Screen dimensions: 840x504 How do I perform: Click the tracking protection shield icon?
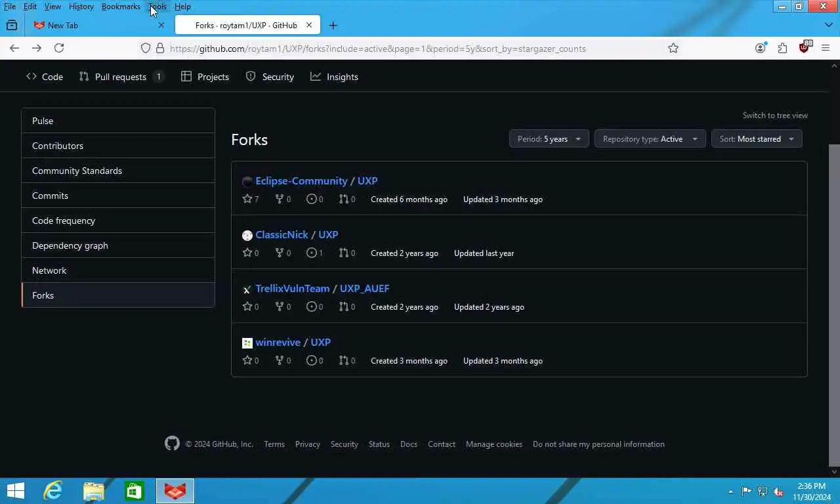[146, 48]
